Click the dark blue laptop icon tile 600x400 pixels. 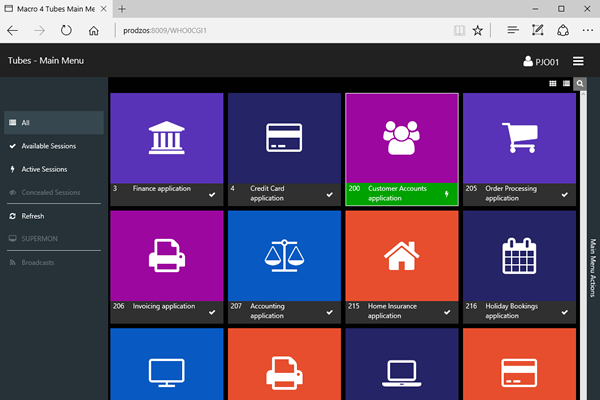[401, 364]
